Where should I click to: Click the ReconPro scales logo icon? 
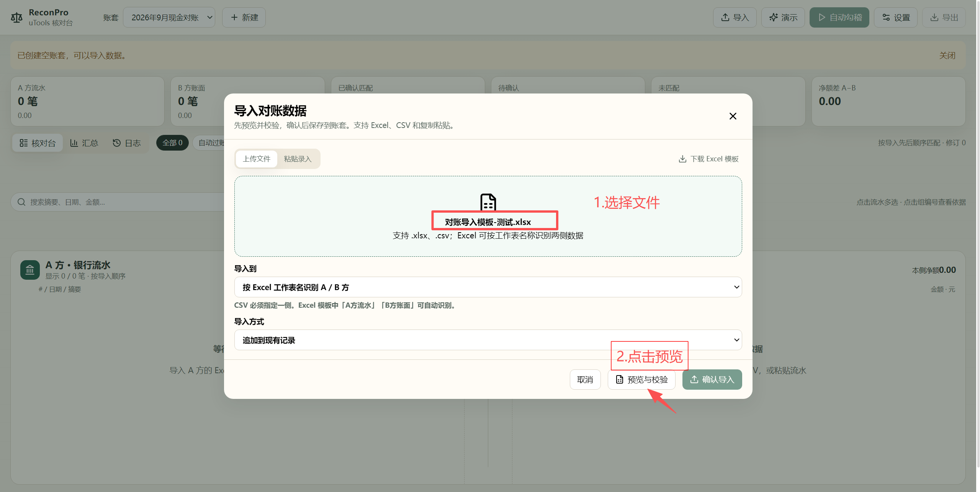[17, 18]
